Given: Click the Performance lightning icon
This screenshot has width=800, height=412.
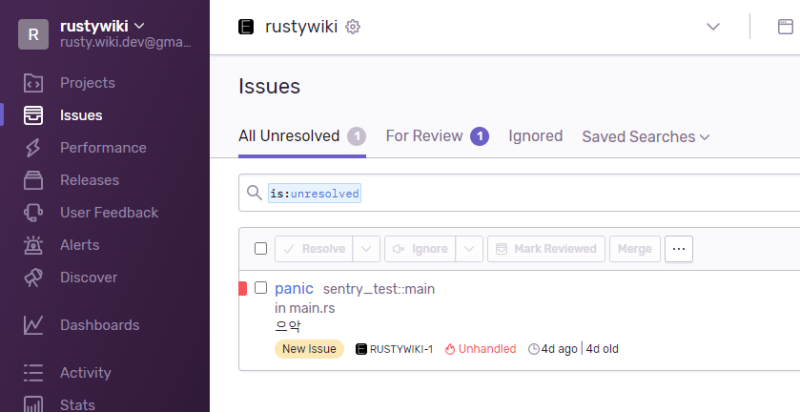Looking at the screenshot, I should 33,148.
